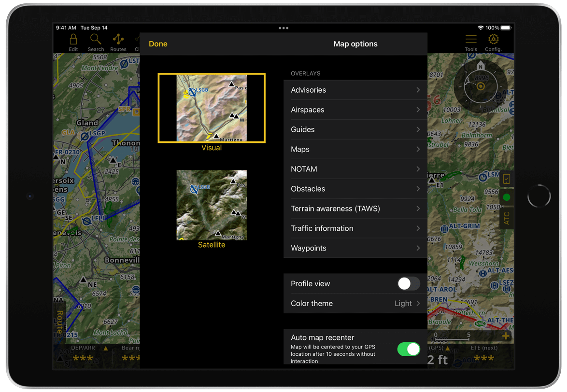Choose the Satellite map style thumbnail
The image size is (567, 392).
coord(212,205)
